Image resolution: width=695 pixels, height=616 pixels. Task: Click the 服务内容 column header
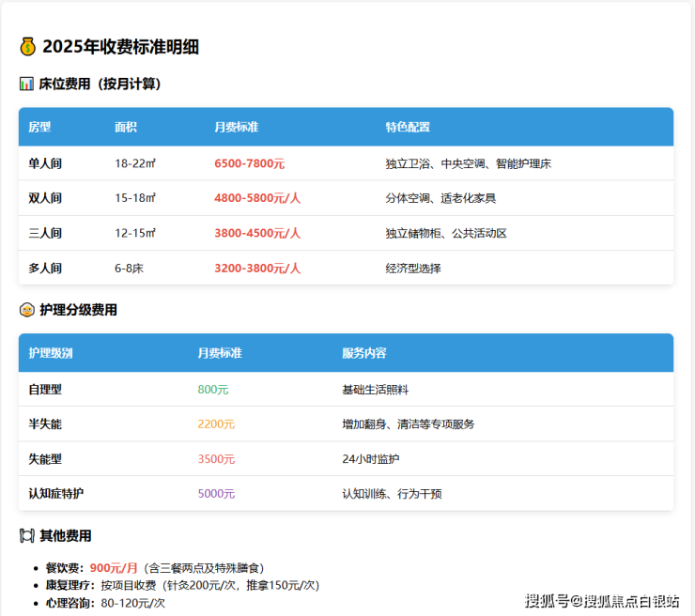(364, 353)
